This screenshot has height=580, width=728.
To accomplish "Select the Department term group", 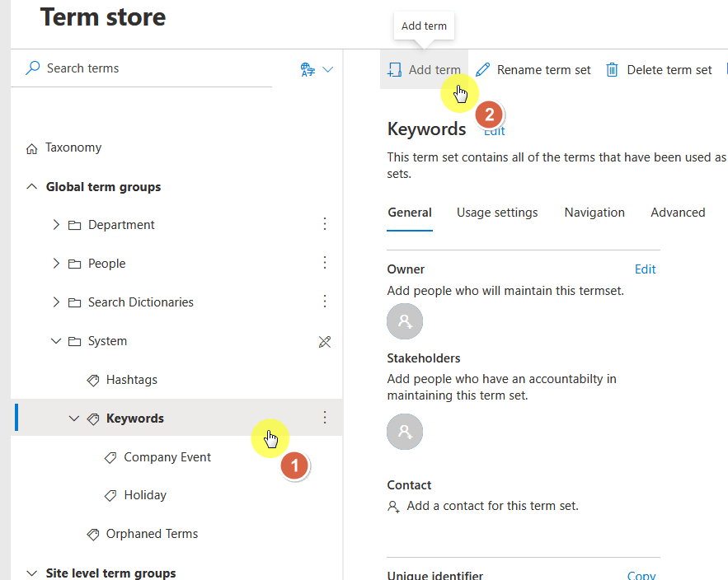I will pyautogui.click(x=121, y=225).
